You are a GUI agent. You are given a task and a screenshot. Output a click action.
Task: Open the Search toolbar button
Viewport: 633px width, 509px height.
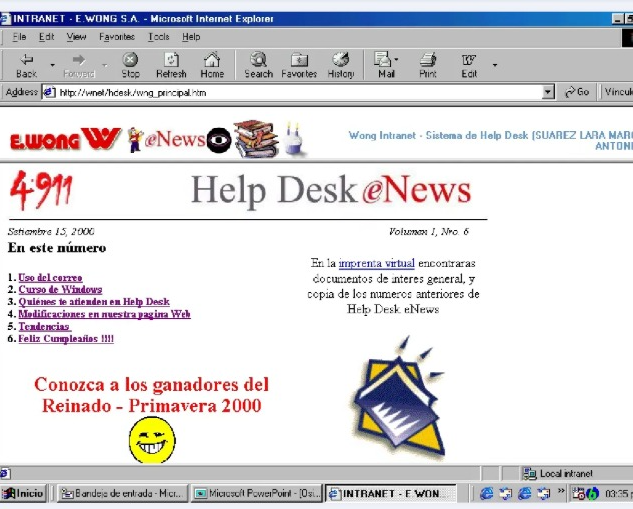(258, 65)
